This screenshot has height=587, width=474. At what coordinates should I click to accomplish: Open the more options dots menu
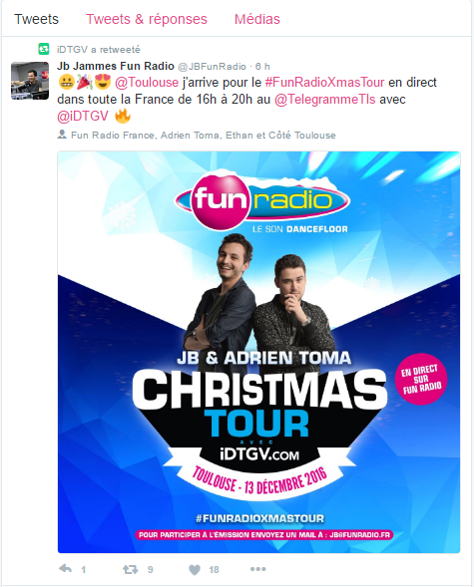click(x=258, y=569)
